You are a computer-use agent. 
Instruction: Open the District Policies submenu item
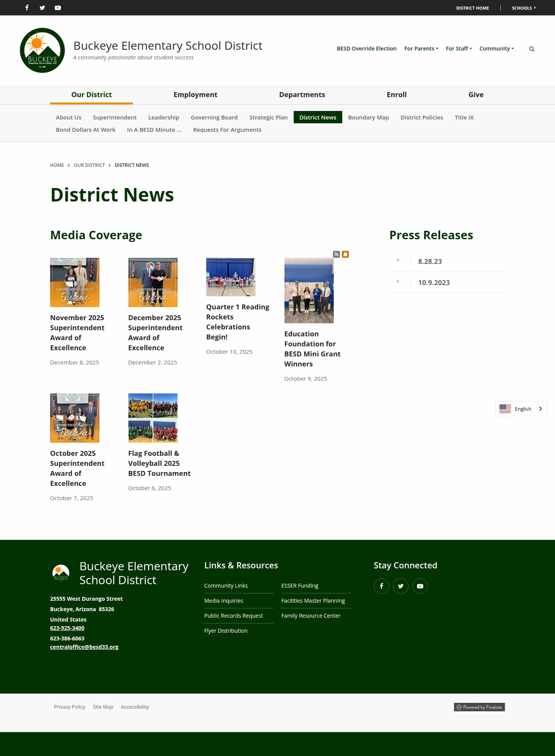tap(422, 118)
